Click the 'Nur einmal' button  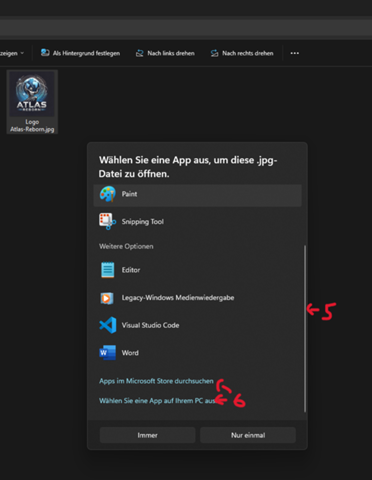(x=248, y=435)
